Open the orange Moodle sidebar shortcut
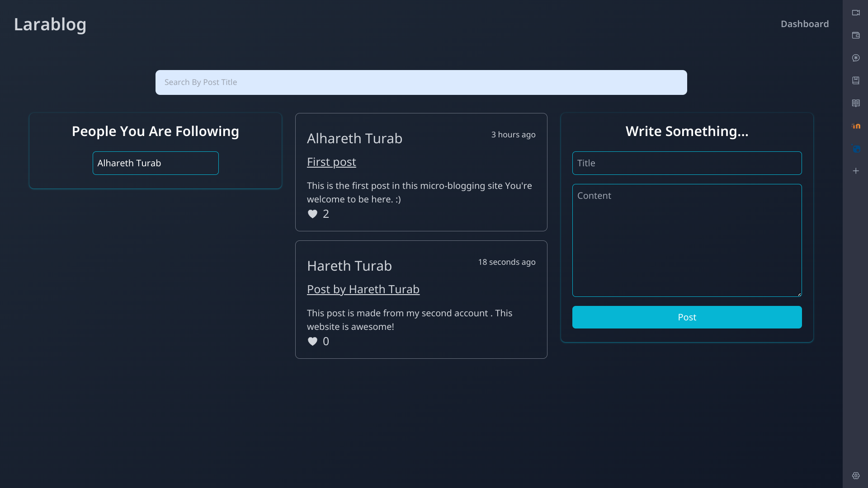The width and height of the screenshot is (868, 488). [x=856, y=126]
